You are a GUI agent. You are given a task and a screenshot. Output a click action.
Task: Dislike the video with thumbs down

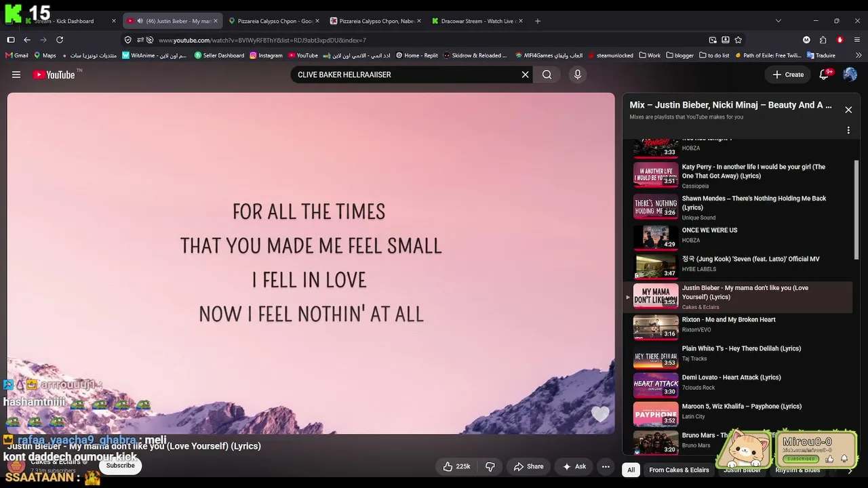tap(490, 466)
